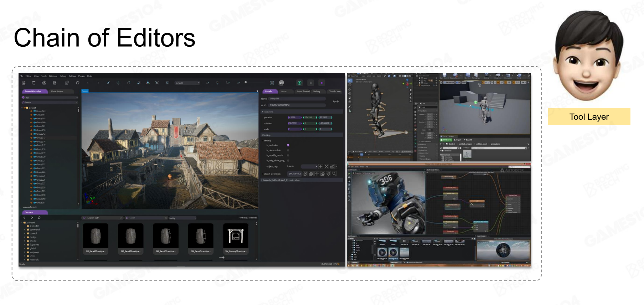644x305 pixels.
Task: Click the Pause button in toolbar
Action: 310,83
